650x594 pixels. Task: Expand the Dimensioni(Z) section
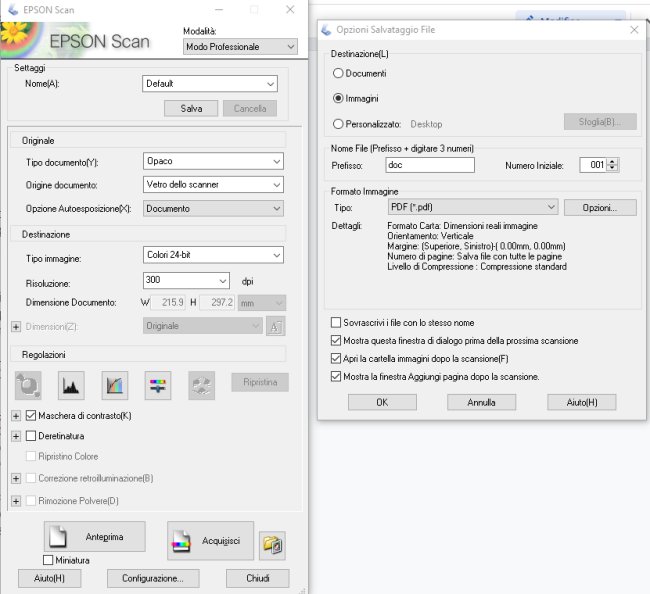tap(16, 327)
